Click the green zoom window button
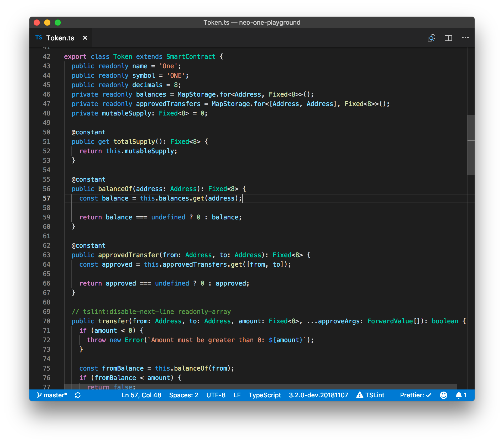Image resolution: width=504 pixels, height=443 pixels. (58, 23)
